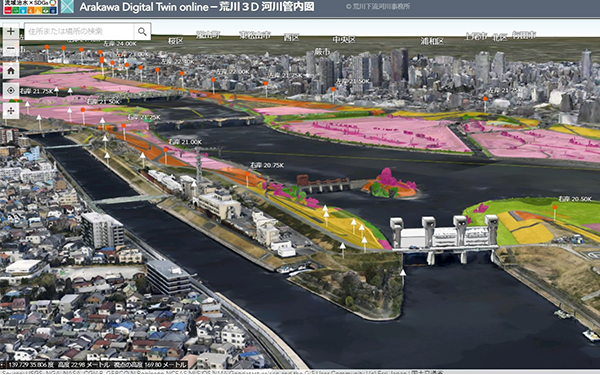Click the 流域治水×SDGs badge logo

(x=30, y=7)
